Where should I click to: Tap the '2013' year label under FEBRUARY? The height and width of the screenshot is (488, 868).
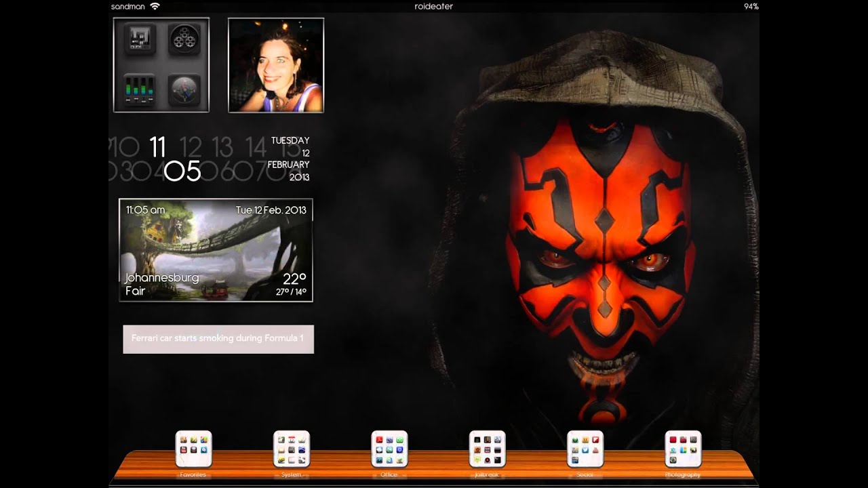click(299, 177)
